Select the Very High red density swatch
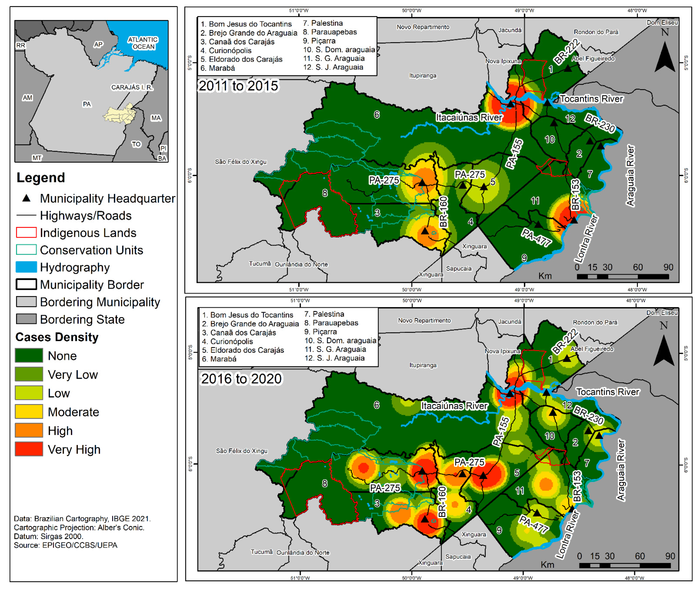 tap(29, 449)
